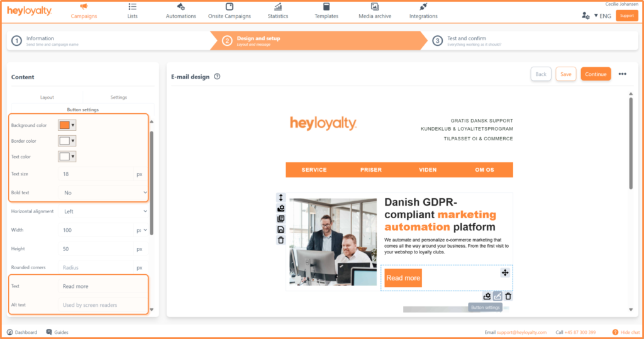Open the Bold text dropdown

[103, 193]
